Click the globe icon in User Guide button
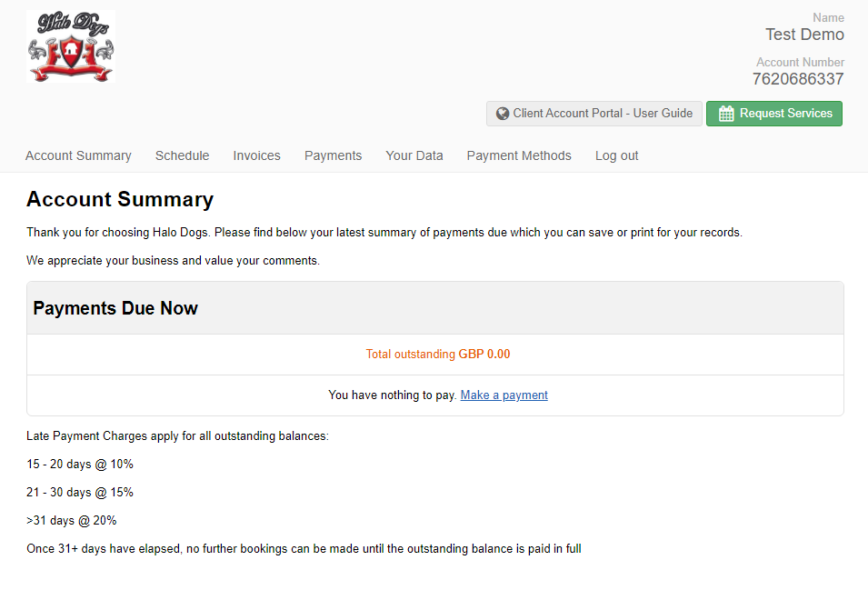868x600 pixels. pyautogui.click(x=503, y=114)
